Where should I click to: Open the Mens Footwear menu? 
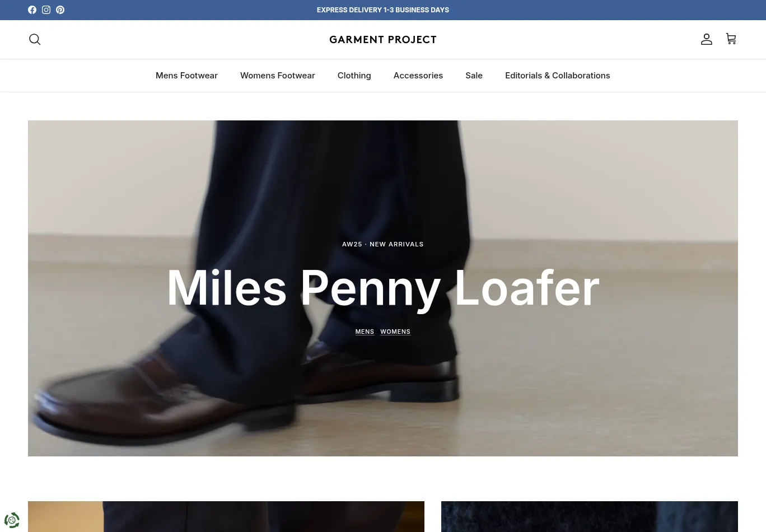(186, 76)
